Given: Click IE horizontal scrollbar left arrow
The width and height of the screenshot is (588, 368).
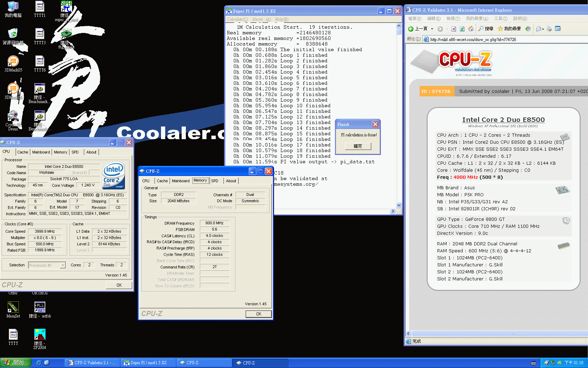Looking at the screenshot, I should point(408,334).
